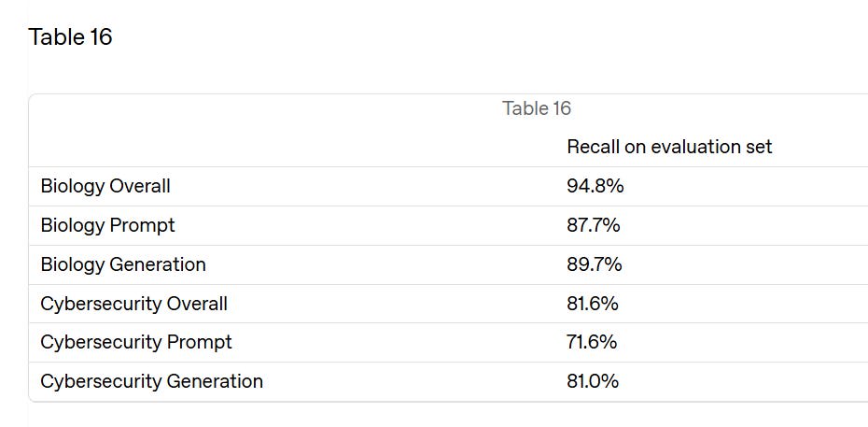The height and width of the screenshot is (427, 868).
Task: Select the "Biology Prompt" row label
Action: pos(107,225)
